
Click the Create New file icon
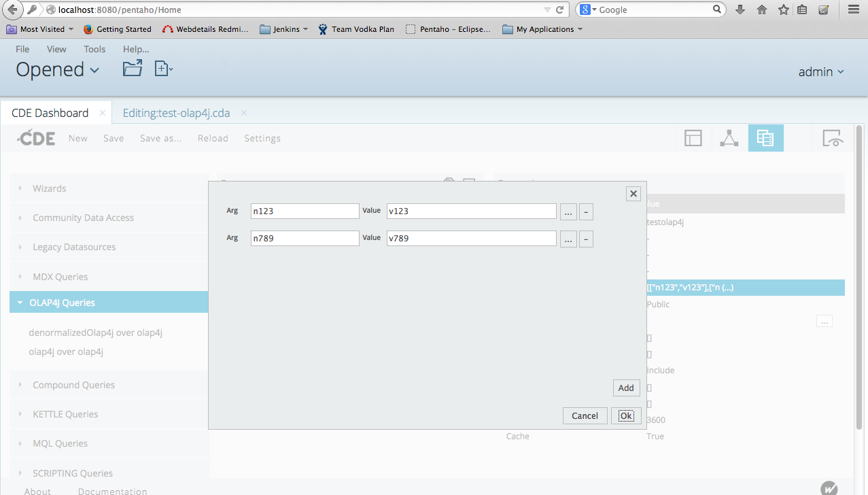[163, 68]
